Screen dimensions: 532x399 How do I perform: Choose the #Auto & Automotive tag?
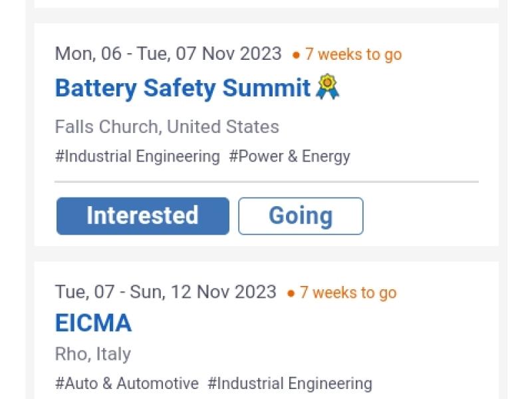point(127,384)
